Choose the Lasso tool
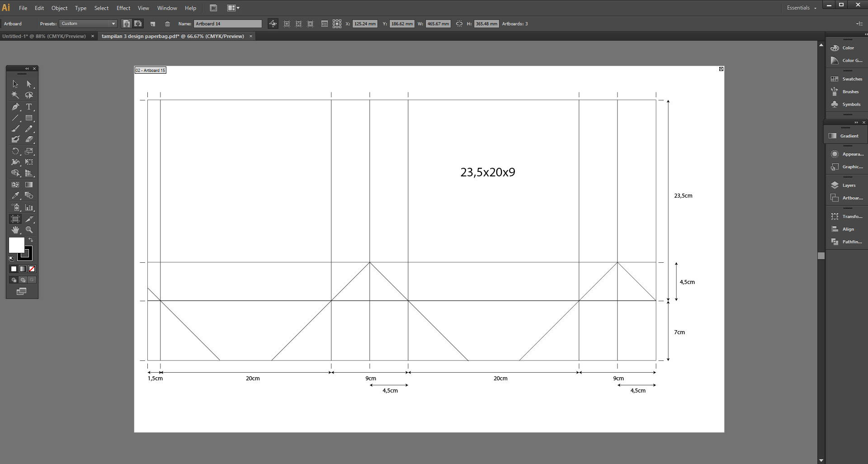The width and height of the screenshot is (868, 464). (29, 95)
